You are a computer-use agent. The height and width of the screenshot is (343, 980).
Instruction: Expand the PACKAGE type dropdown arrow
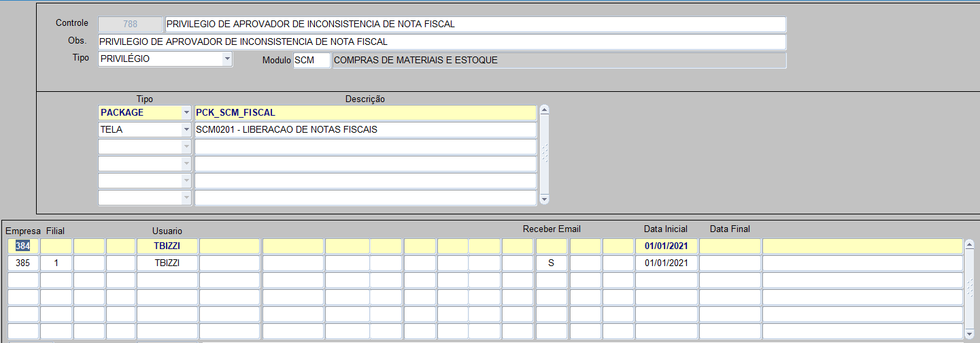[186, 112]
